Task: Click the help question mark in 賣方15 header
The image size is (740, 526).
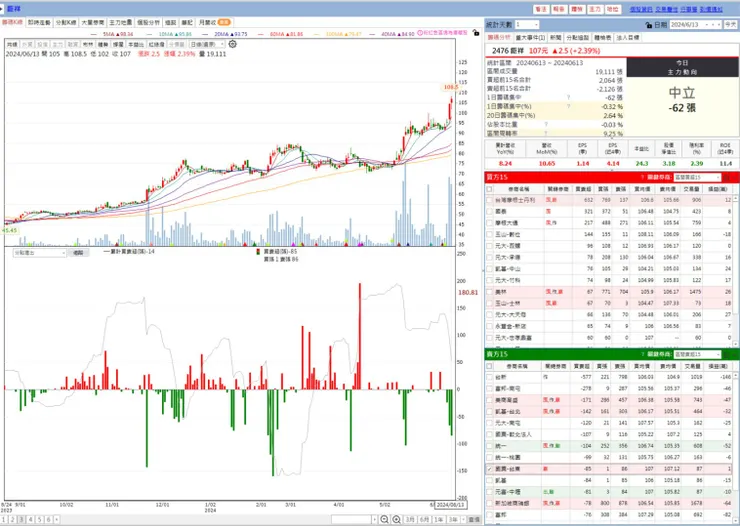Action: (x=642, y=354)
